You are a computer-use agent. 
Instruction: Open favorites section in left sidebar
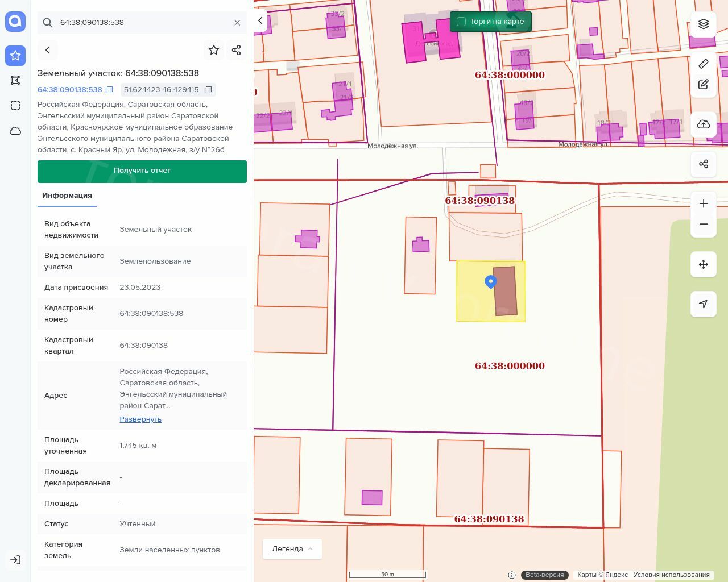tap(15, 55)
